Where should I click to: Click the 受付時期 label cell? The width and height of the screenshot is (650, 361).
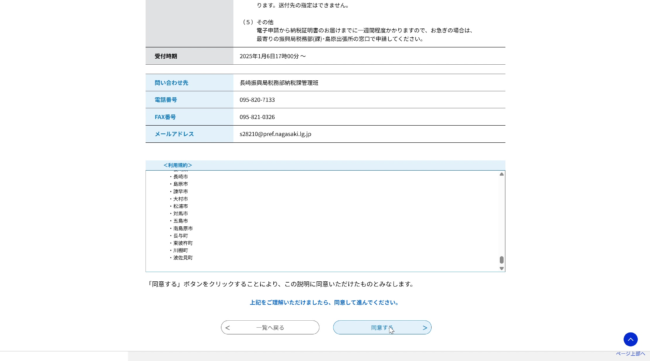coord(189,56)
